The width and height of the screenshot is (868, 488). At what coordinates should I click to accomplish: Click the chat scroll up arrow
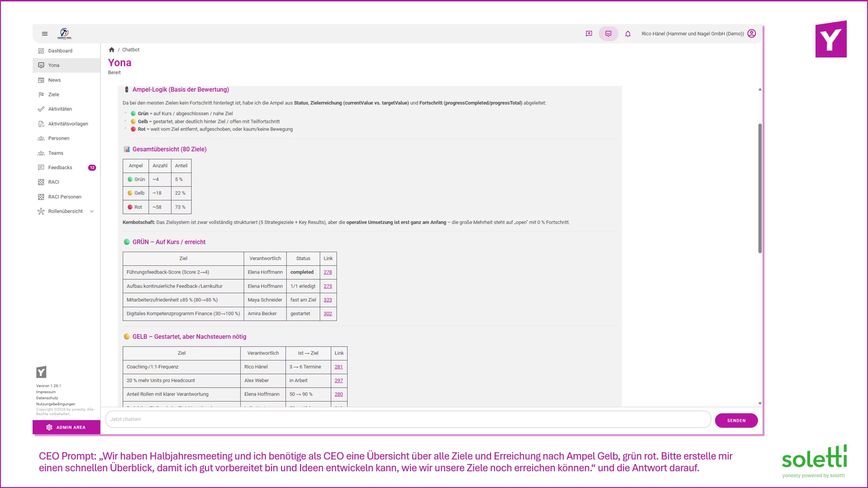pos(760,90)
